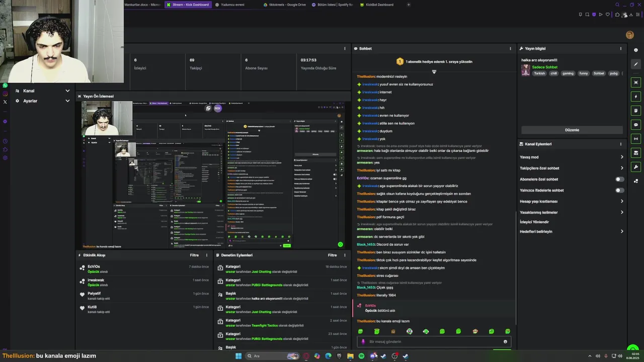Screen dimensions: 644x362
Task: Click the profile avatar at top right
Action: (629, 35)
